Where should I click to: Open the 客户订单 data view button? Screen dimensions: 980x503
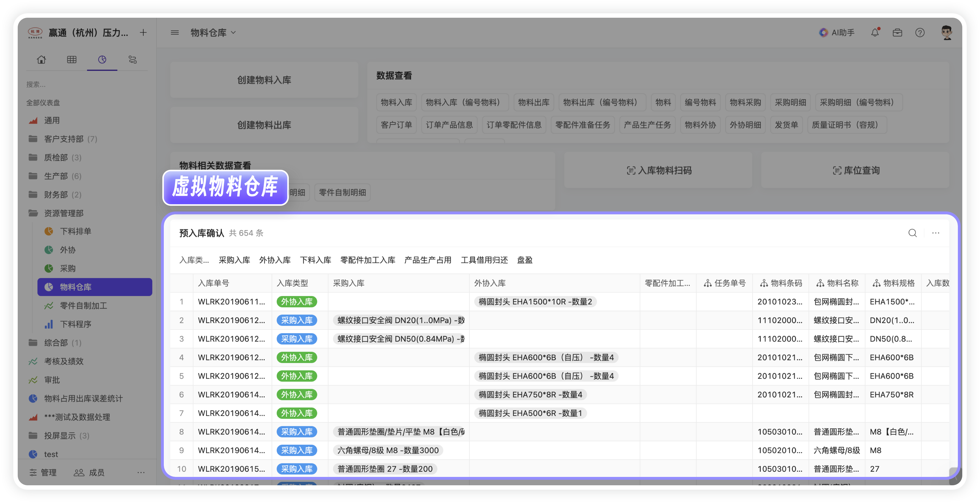point(397,125)
